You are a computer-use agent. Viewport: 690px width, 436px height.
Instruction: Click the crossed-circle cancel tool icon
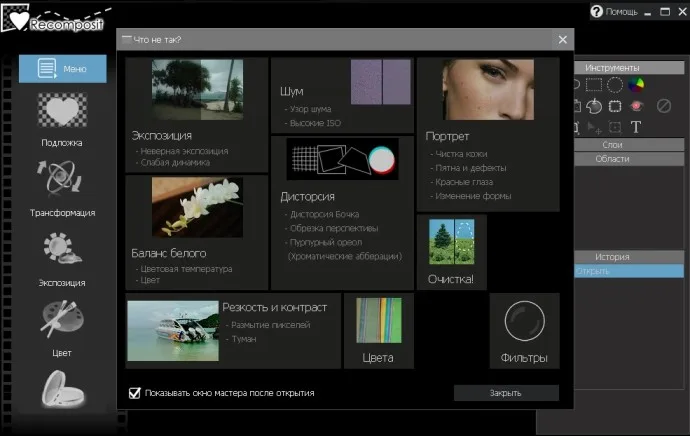click(x=664, y=106)
